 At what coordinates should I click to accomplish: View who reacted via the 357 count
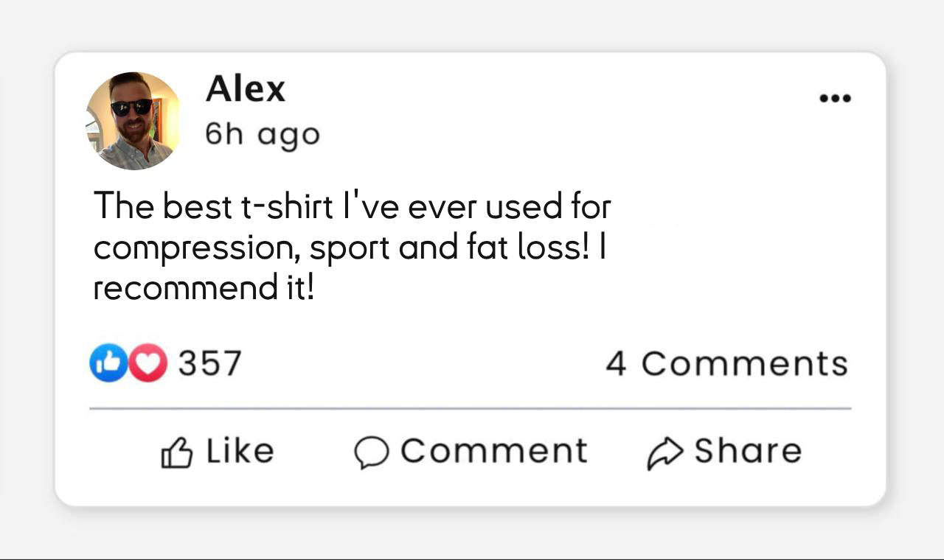210,363
